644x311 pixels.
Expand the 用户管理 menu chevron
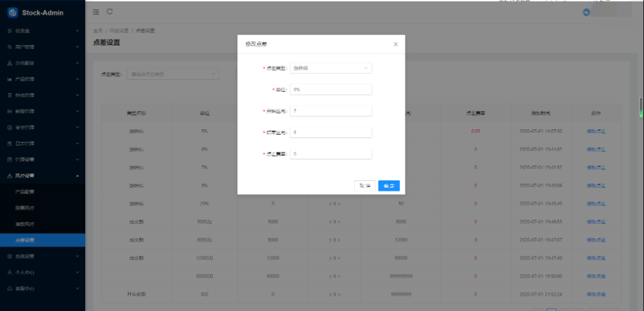pyautogui.click(x=77, y=47)
